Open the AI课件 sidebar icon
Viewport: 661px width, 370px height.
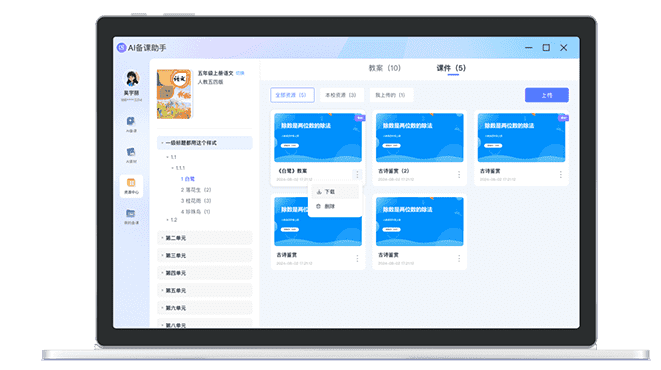(131, 155)
